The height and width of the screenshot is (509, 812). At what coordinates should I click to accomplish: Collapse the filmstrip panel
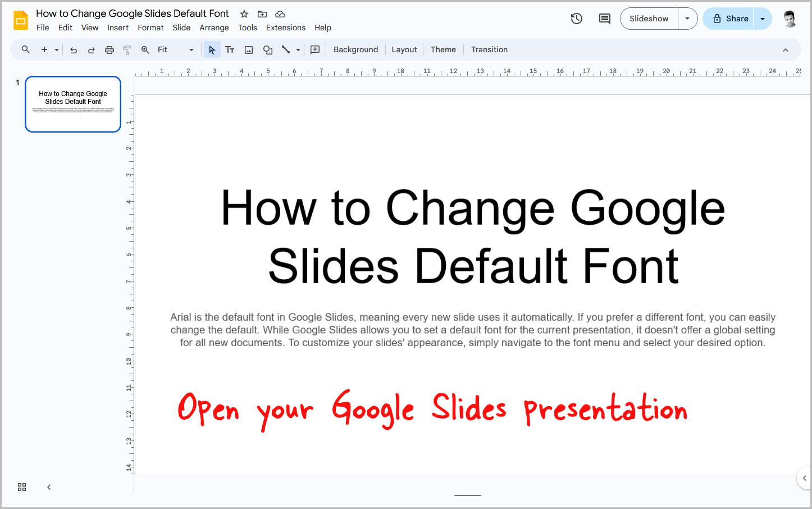point(49,487)
